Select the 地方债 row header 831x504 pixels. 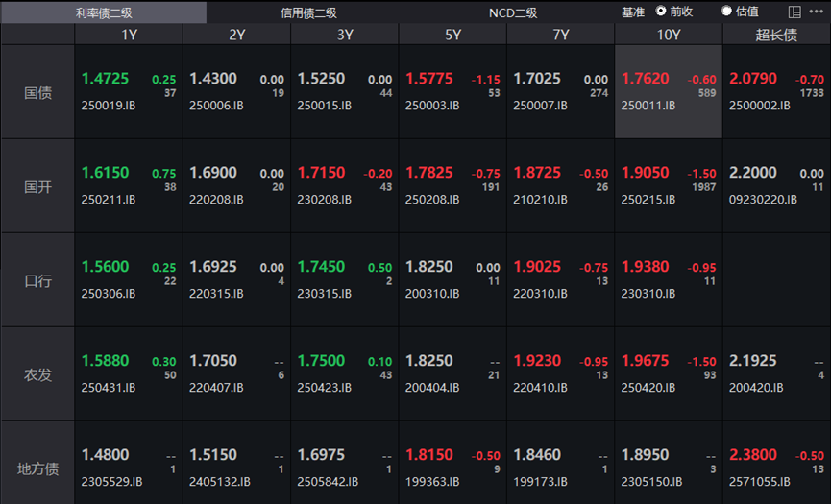click(x=38, y=468)
